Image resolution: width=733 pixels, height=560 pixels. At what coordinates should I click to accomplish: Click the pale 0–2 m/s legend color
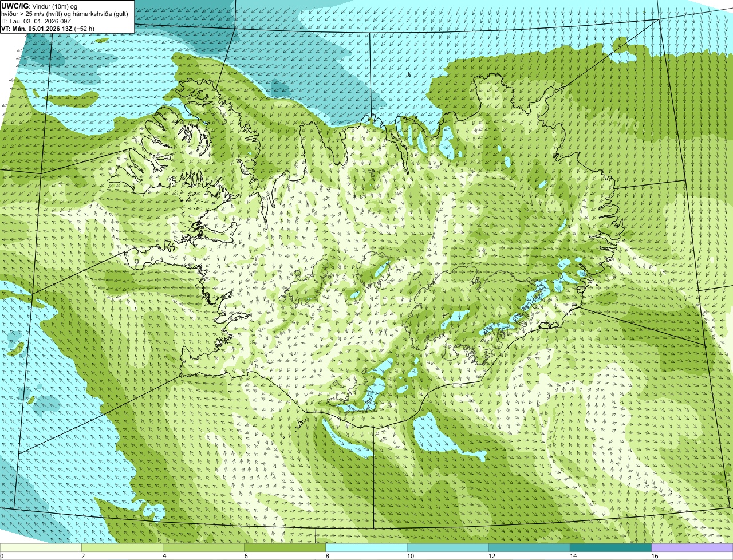pyautogui.click(x=41, y=548)
